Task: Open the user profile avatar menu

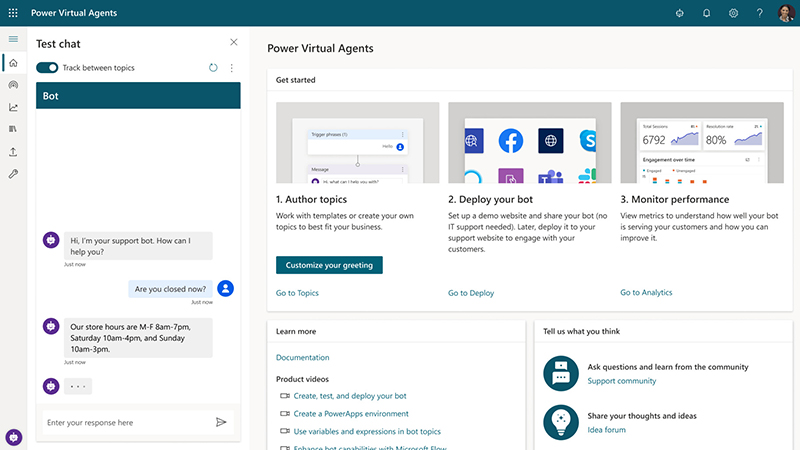Action: 786,13
